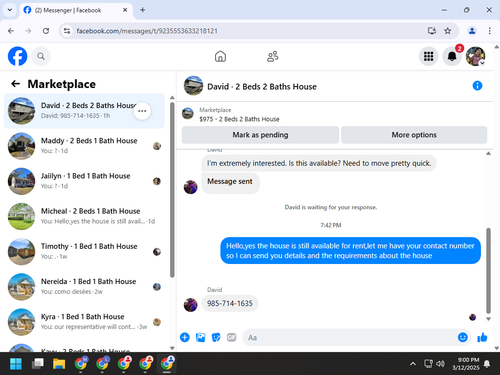Click David's avatar beside the phone number
Image resolution: width=500 pixels, height=375 pixels.
pos(191,305)
